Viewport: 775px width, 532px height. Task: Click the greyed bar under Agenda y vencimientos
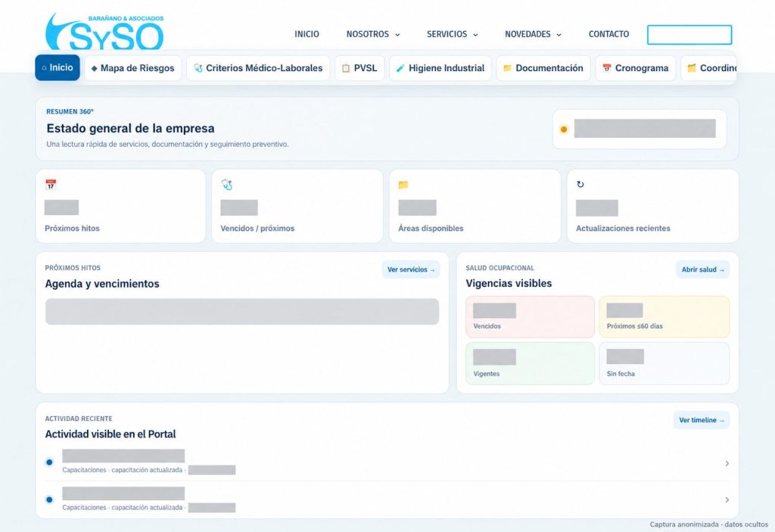[242, 312]
